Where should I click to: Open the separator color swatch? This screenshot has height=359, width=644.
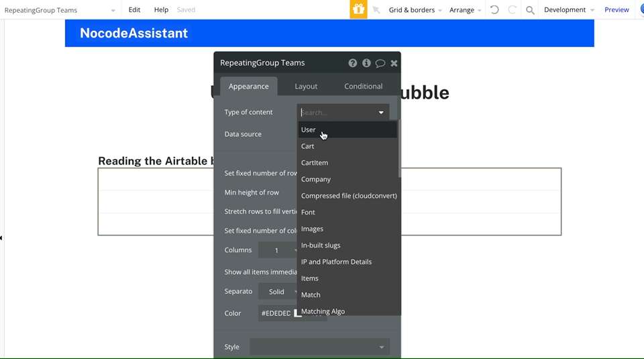click(297, 313)
